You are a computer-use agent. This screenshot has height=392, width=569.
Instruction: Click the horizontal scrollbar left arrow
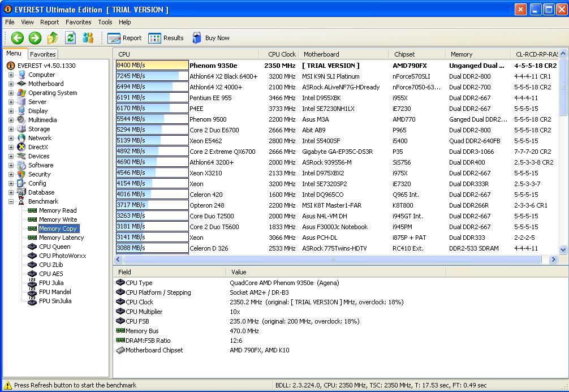pos(118,260)
